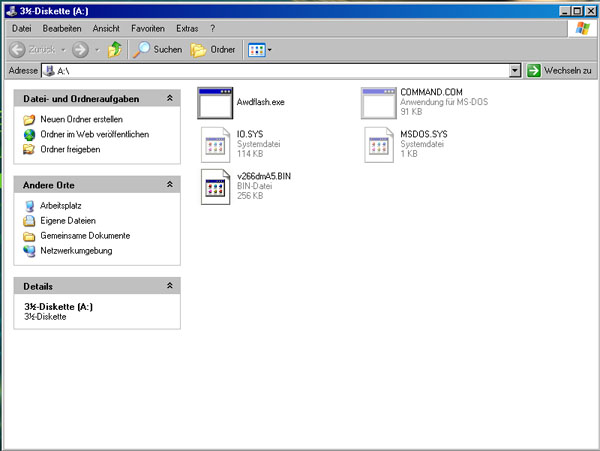Collapse the Andere Orte panel
The height and width of the screenshot is (451, 600).
(x=170, y=184)
